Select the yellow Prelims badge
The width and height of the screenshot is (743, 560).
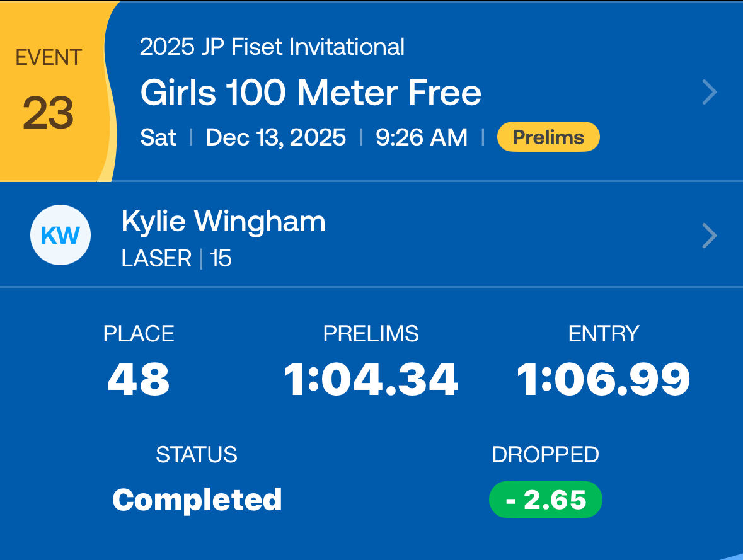tap(548, 137)
